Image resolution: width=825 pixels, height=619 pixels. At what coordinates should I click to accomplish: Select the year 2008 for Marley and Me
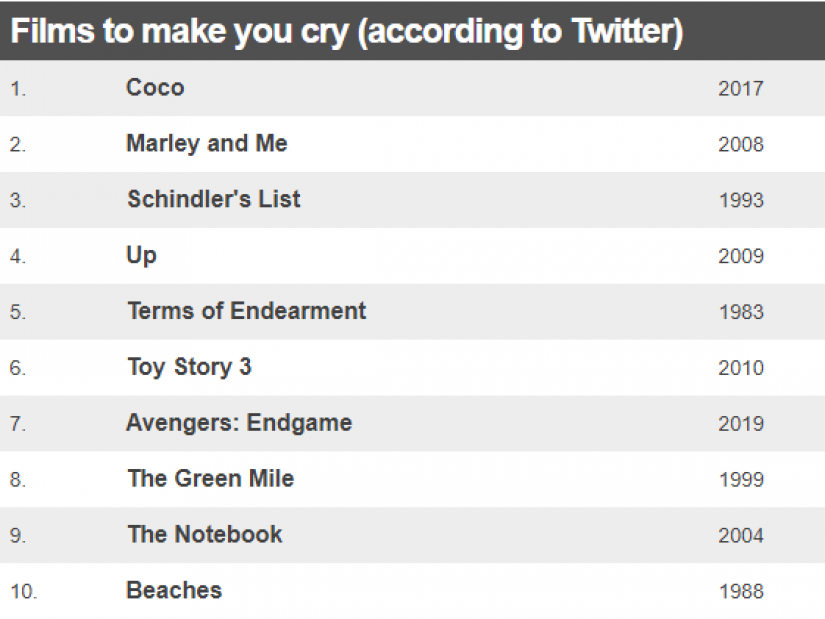(x=741, y=144)
